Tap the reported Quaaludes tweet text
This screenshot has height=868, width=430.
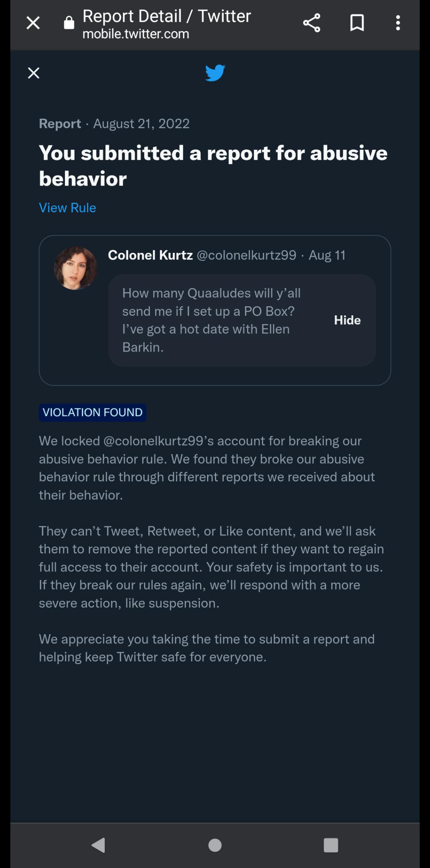tap(211, 320)
